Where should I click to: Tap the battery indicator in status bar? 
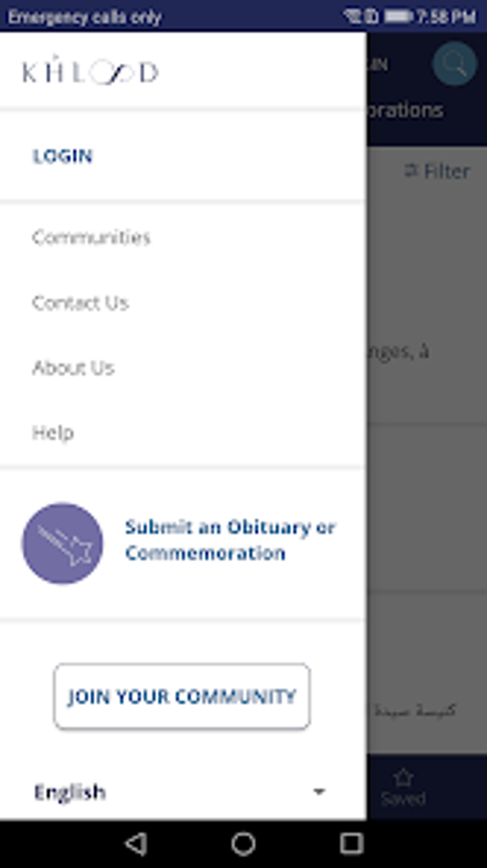click(397, 17)
